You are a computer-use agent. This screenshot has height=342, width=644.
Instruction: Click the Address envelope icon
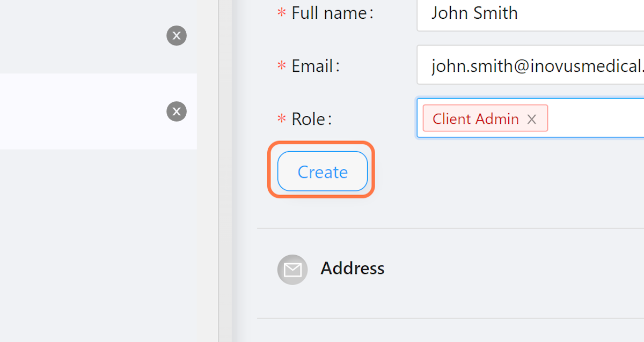292,269
